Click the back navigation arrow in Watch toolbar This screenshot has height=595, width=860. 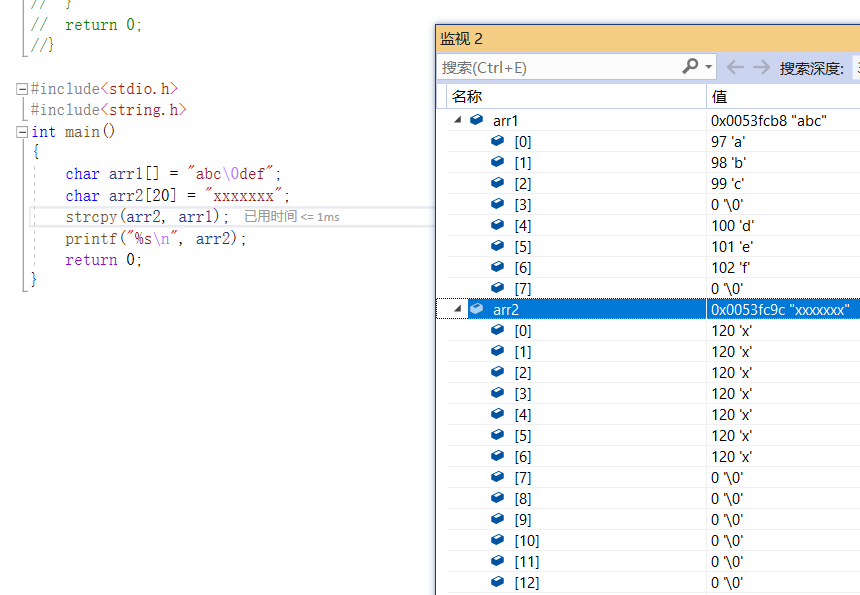[x=733, y=67]
